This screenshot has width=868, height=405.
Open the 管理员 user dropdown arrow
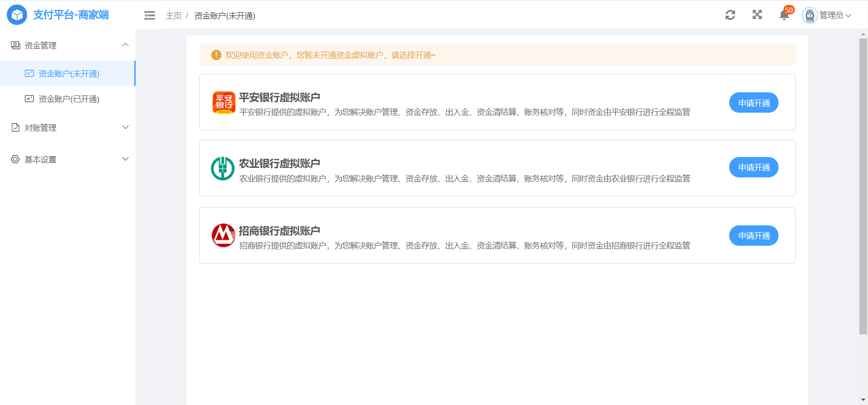click(849, 16)
